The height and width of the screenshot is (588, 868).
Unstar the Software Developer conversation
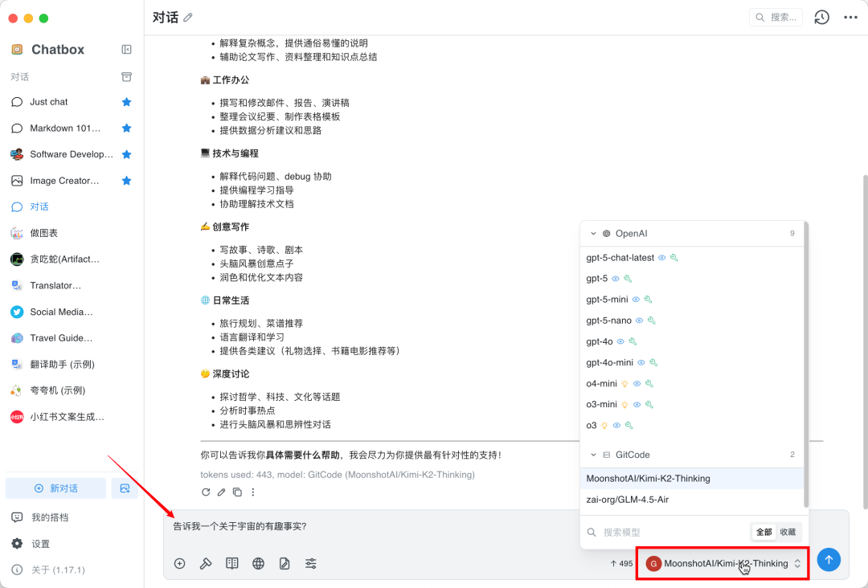[x=126, y=154]
